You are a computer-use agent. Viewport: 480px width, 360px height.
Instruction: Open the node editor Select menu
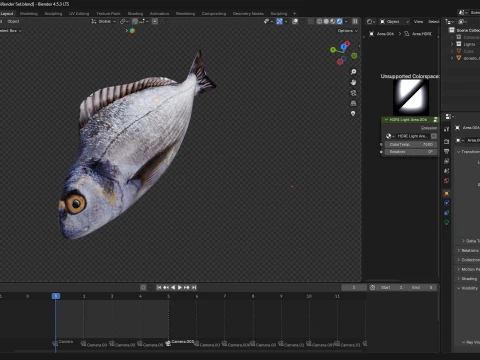434,21
